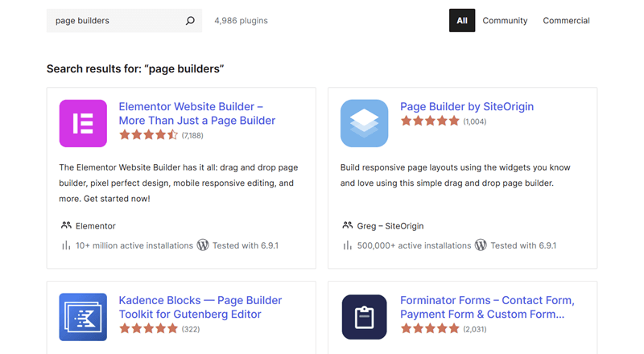Open the SiteOrigin layers plugin icon

point(364,123)
